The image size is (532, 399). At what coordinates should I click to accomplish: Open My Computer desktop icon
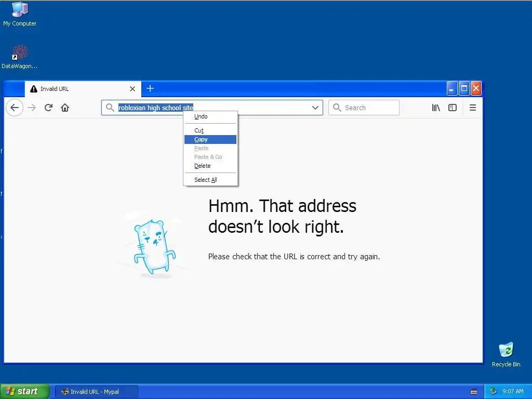(20, 14)
